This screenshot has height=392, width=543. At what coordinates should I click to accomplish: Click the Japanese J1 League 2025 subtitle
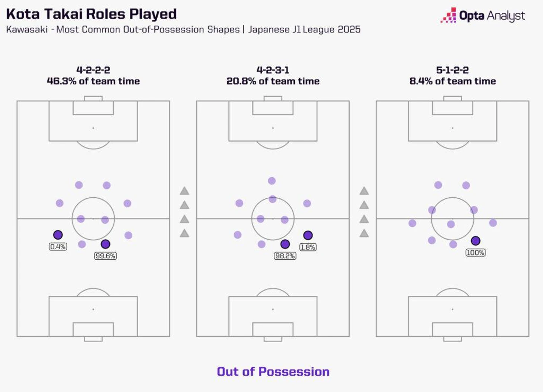click(x=304, y=30)
